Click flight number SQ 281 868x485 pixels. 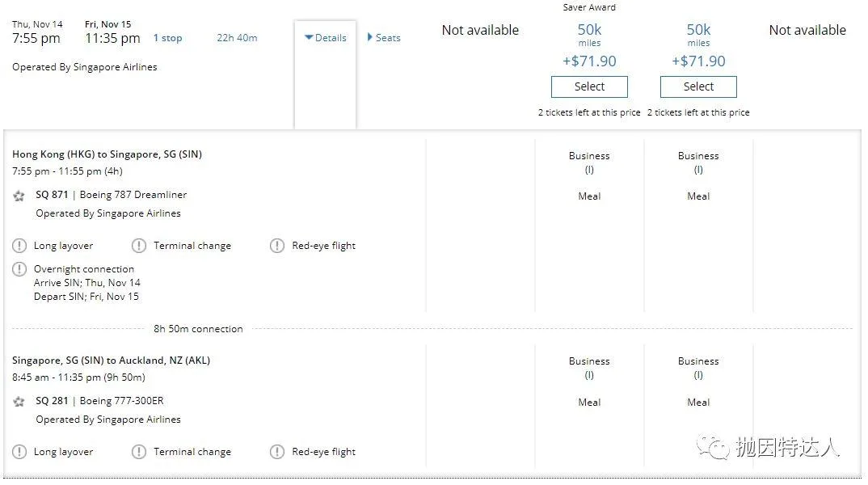click(x=52, y=400)
